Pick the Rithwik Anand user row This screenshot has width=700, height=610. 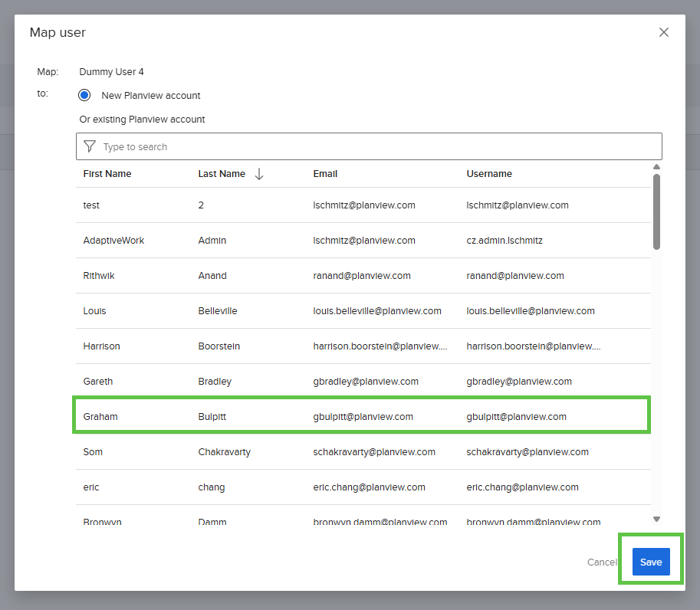pyautogui.click(x=360, y=276)
